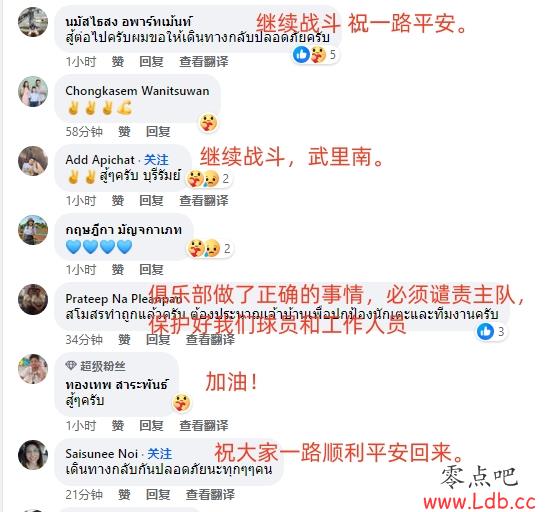Click the like reaction count on Prateep's comment

point(491,331)
